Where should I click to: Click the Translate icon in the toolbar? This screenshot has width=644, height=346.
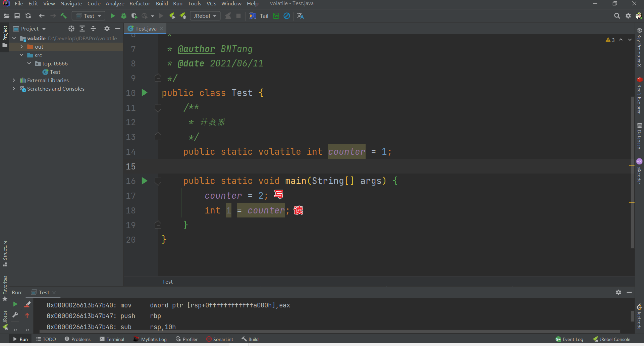tap(300, 16)
